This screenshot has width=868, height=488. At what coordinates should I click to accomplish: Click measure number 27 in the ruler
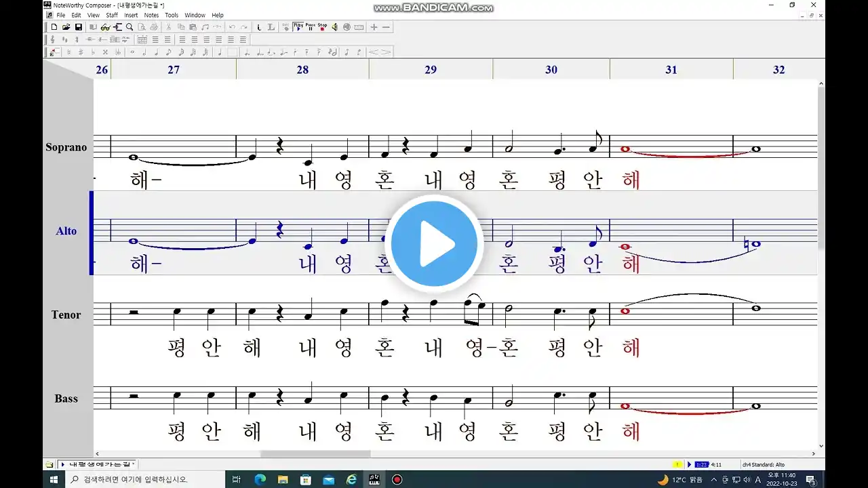[x=174, y=69]
